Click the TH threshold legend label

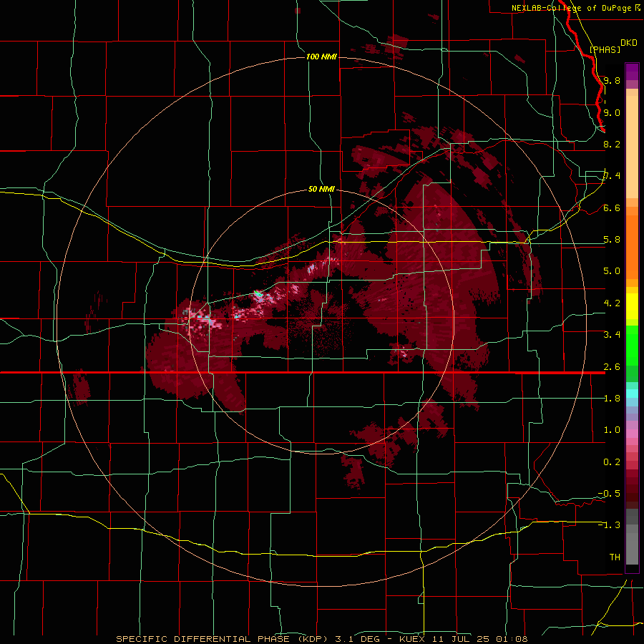point(615,557)
